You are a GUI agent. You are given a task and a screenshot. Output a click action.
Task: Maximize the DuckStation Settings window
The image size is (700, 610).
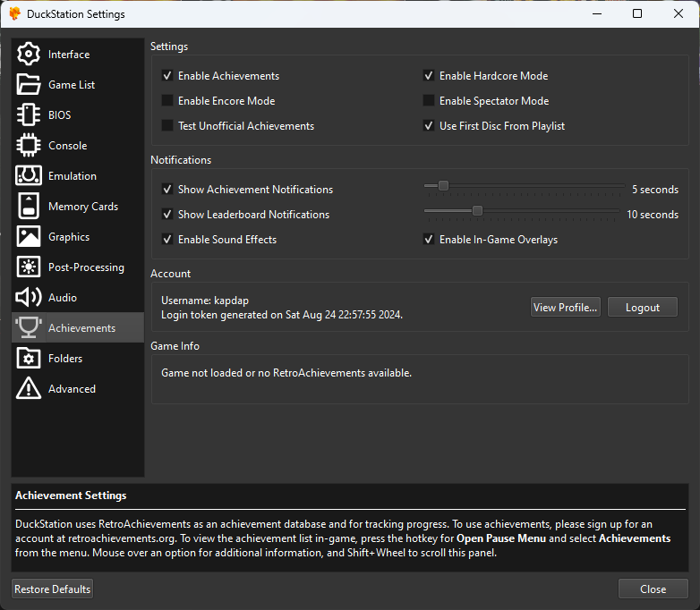pyautogui.click(x=637, y=13)
